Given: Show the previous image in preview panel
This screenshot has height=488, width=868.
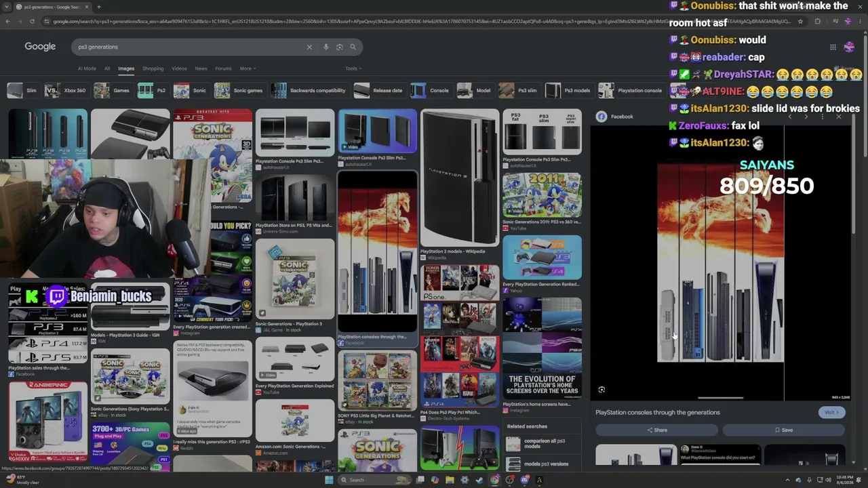Looking at the screenshot, I should coord(789,117).
